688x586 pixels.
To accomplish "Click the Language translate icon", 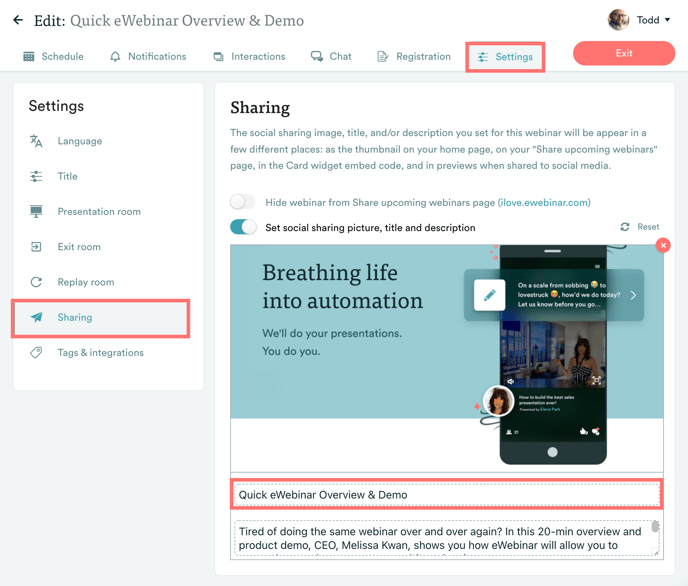I will pos(36,141).
